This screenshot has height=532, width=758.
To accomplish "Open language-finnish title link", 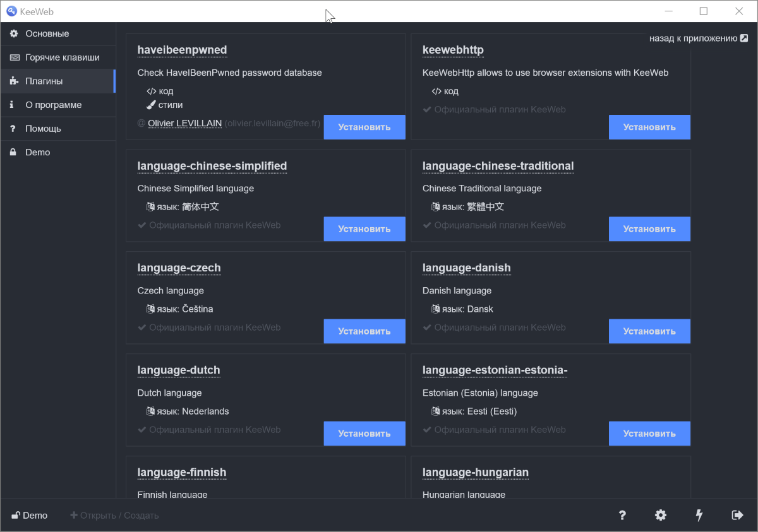I will point(182,473).
